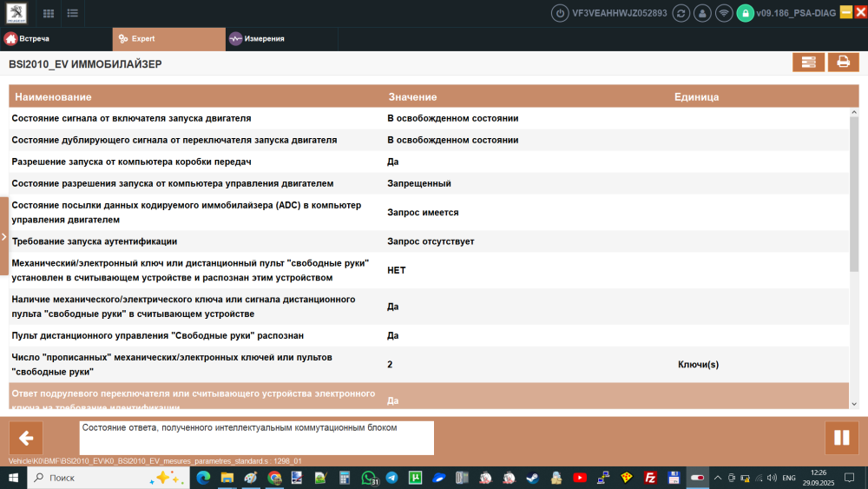
Task: Click the НЕТ value
Action: 397,270
